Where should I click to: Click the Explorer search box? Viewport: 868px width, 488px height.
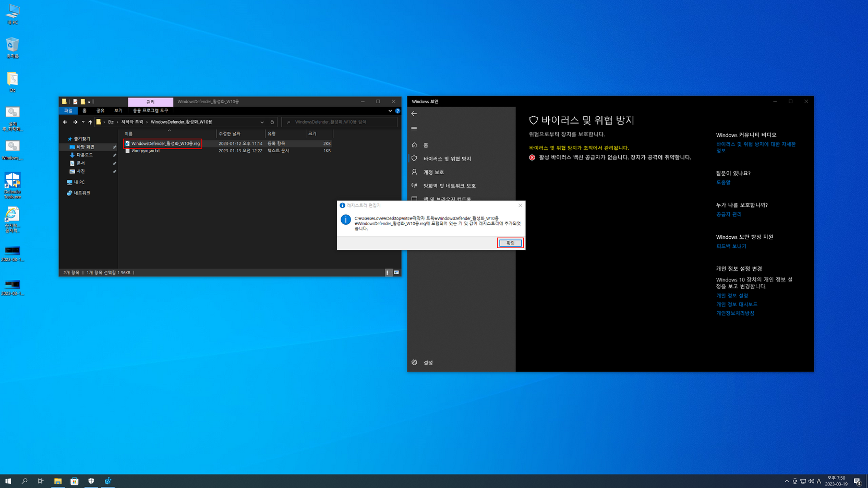[340, 122]
